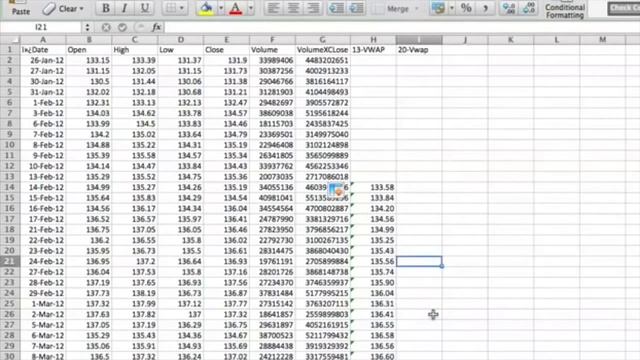Apply the comma style
The height and width of the screenshot is (360, 640).
point(486,8)
